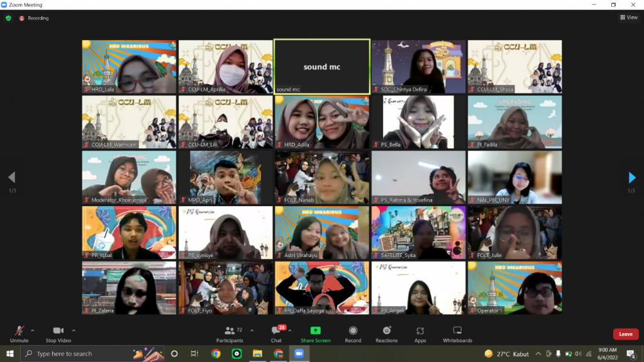Go to previous gallery page arrow

point(11,178)
